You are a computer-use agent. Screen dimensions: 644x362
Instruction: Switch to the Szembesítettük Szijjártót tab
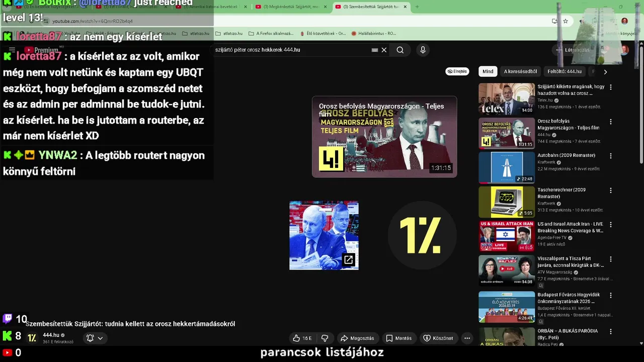point(371,7)
